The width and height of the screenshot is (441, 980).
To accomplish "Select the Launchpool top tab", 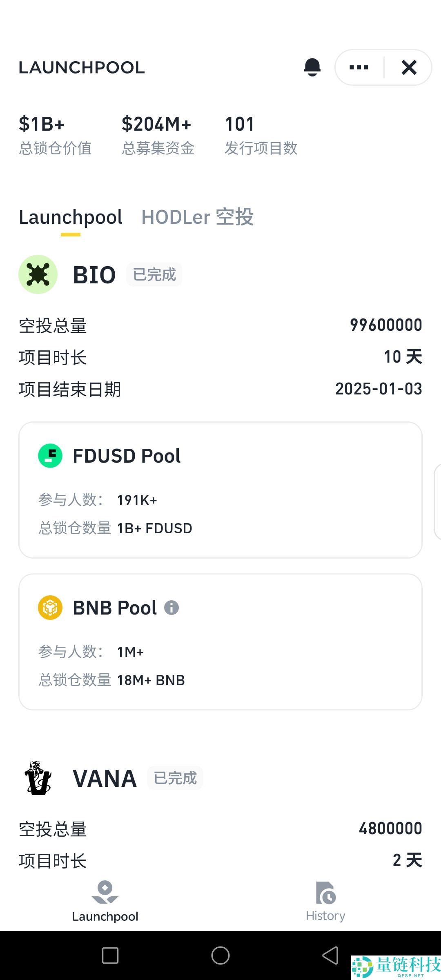I will pyautogui.click(x=71, y=217).
